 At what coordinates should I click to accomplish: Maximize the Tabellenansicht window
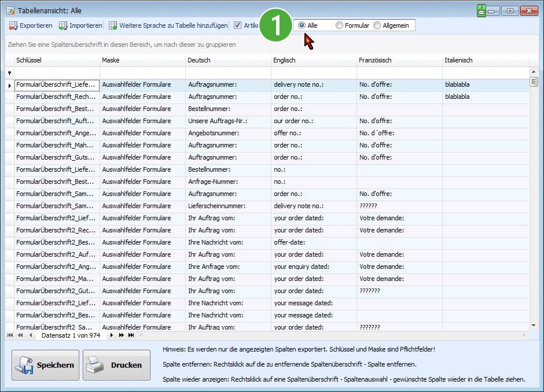click(x=510, y=11)
